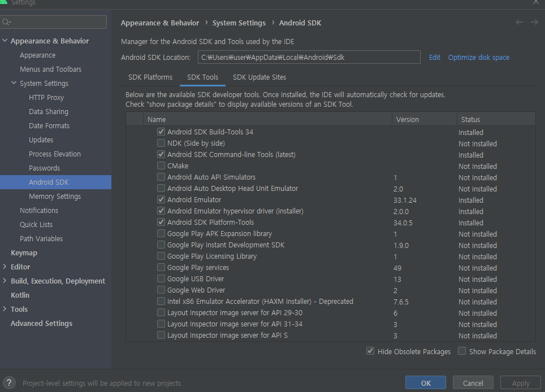Check Intel x86 Emulator Accelerator (HAXM) checkbox
Image resolution: width=545 pixels, height=392 pixels.
tap(161, 302)
